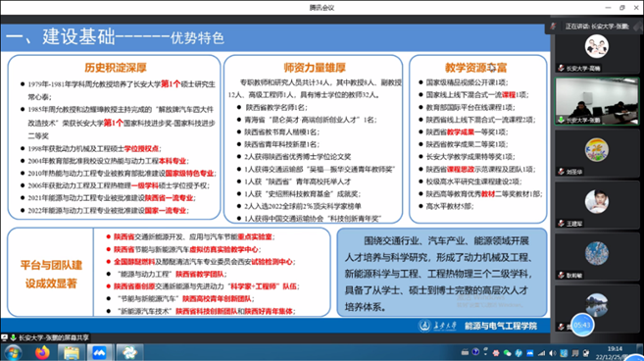Select 长安大学-张鹏 live video tile

(x=597, y=101)
